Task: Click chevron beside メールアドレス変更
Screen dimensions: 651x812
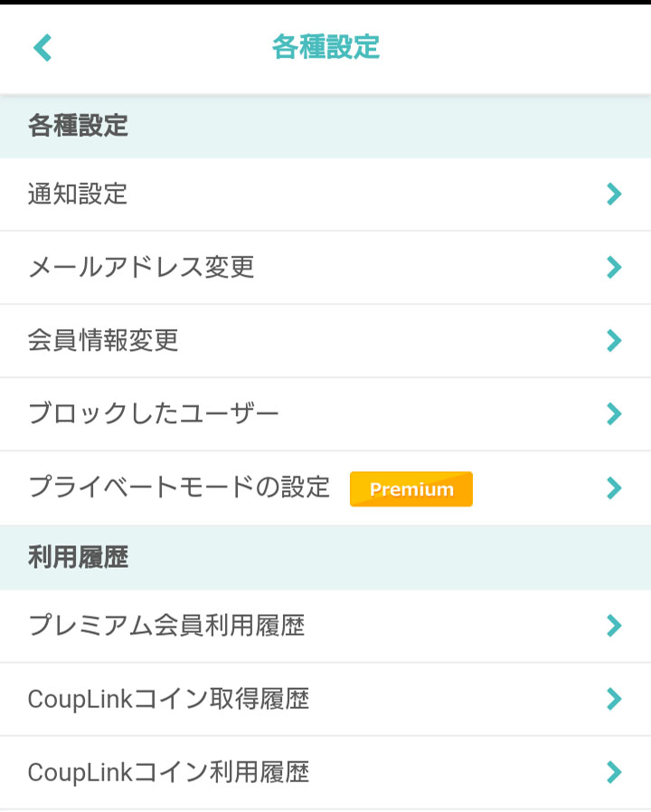Action: pyautogui.click(x=614, y=268)
